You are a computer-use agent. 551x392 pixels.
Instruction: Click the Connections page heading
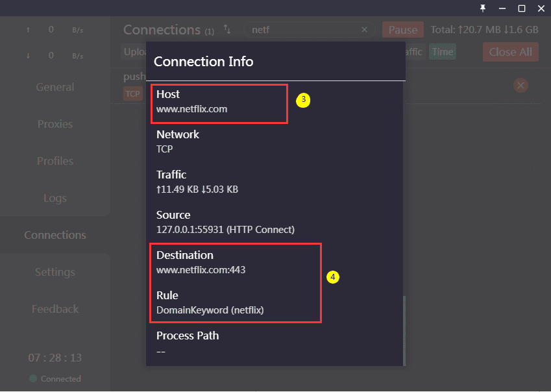click(162, 30)
